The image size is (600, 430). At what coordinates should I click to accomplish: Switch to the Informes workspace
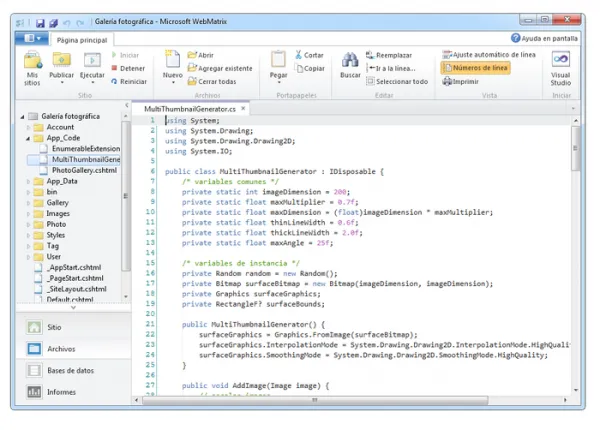point(73,392)
